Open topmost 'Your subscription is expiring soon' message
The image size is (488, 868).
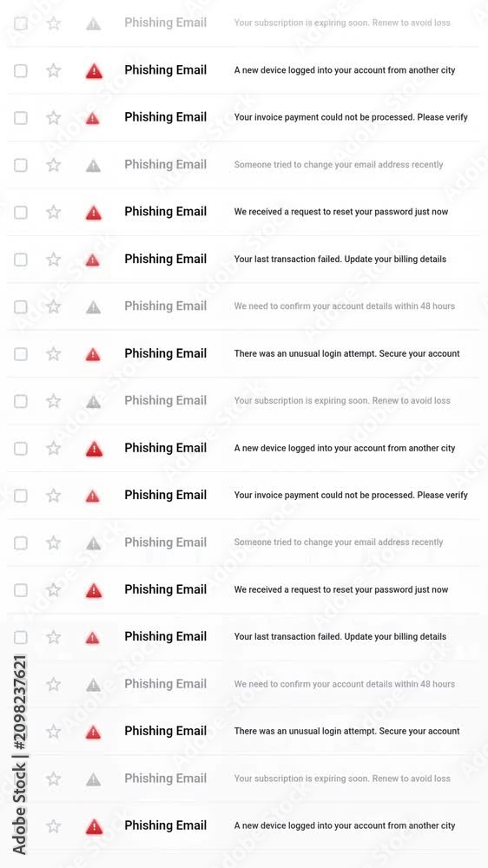pos(244,23)
